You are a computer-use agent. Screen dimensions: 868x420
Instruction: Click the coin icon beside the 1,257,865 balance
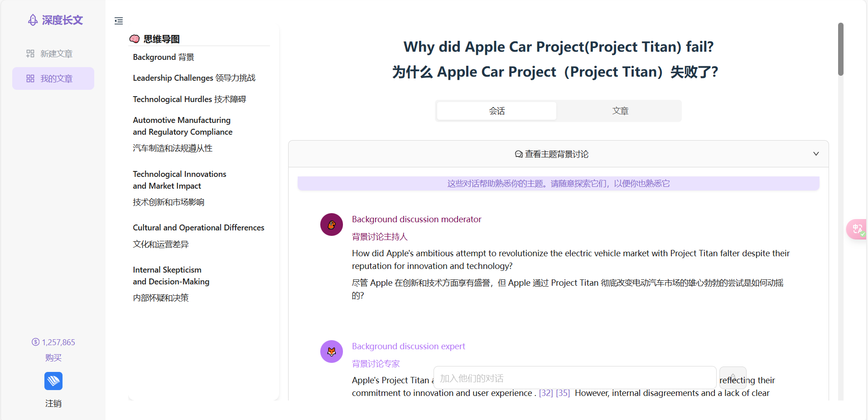click(35, 342)
